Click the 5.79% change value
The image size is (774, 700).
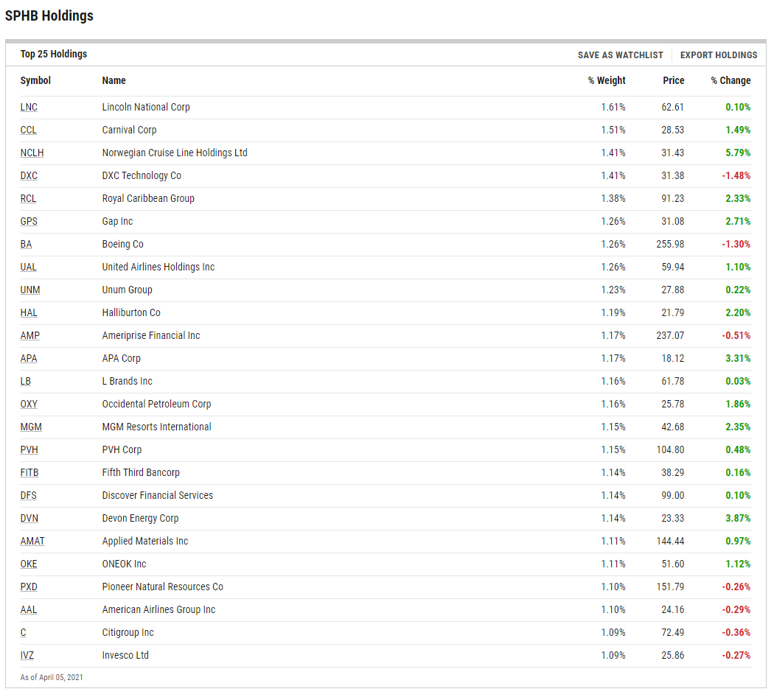coord(737,153)
